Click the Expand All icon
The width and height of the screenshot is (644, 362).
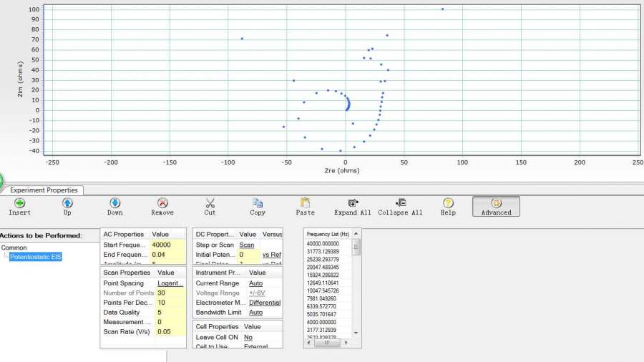point(353,203)
